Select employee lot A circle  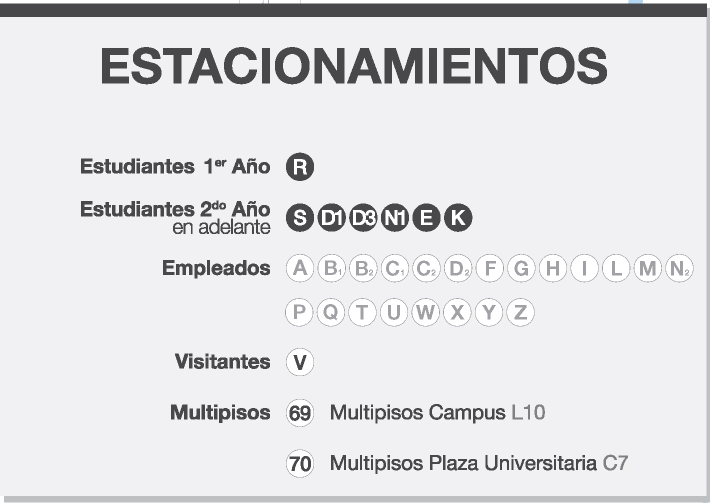(300, 268)
